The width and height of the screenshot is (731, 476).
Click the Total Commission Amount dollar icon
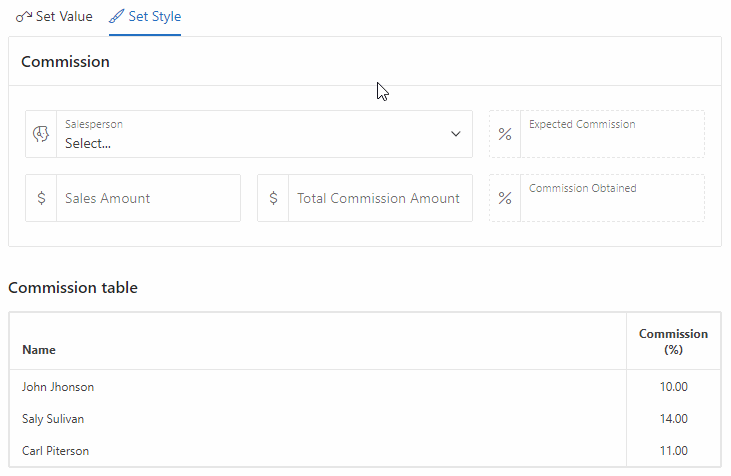point(274,198)
